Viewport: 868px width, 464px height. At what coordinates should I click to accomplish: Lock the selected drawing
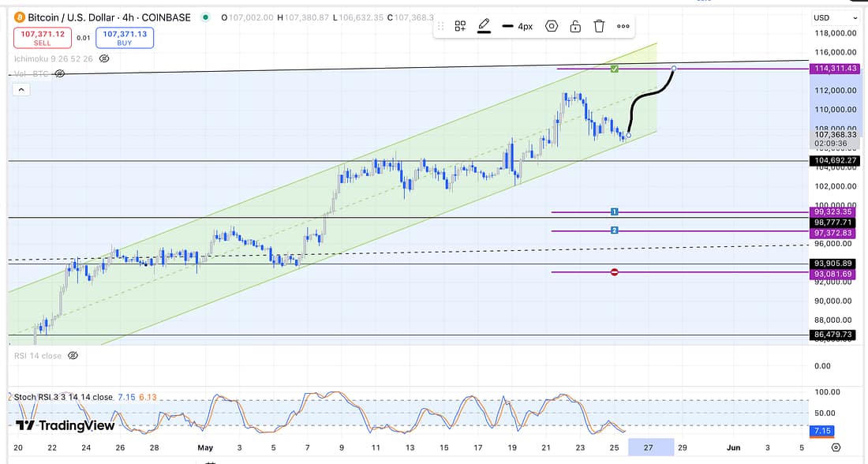tap(575, 26)
